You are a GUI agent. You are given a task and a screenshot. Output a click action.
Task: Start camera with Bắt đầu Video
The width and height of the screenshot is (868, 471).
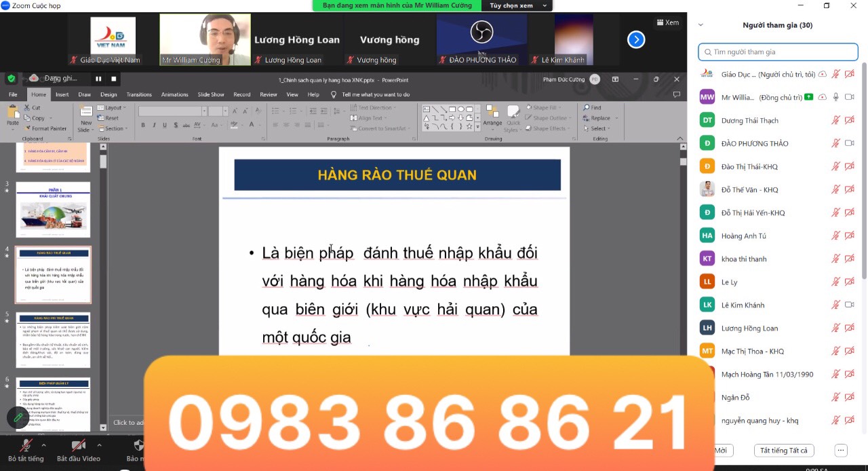78,450
